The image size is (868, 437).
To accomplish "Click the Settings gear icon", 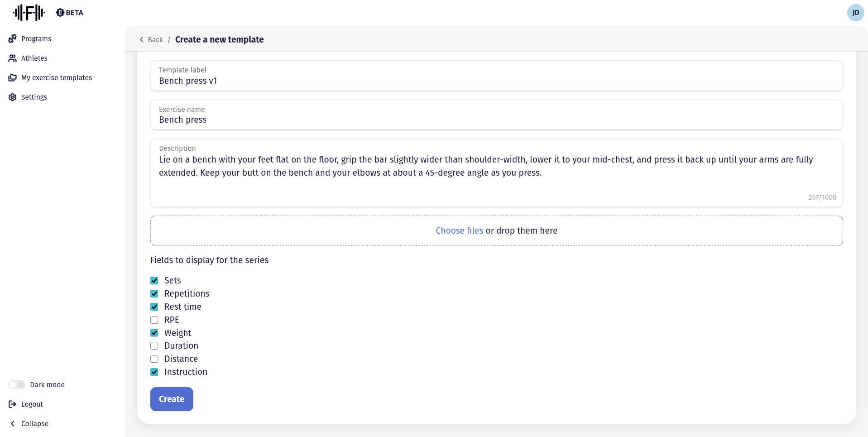I will click(x=12, y=97).
